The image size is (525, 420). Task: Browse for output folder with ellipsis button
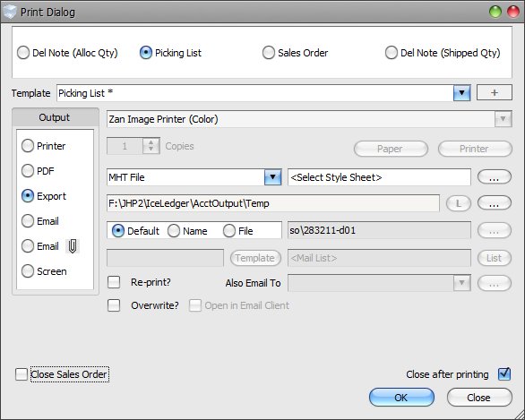coord(495,203)
